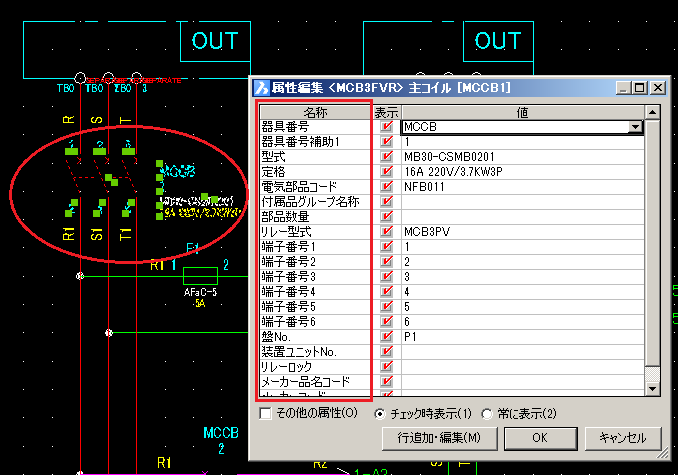Click the 行追加・編集(M) button
The width and height of the screenshot is (678, 475).
[x=439, y=438]
